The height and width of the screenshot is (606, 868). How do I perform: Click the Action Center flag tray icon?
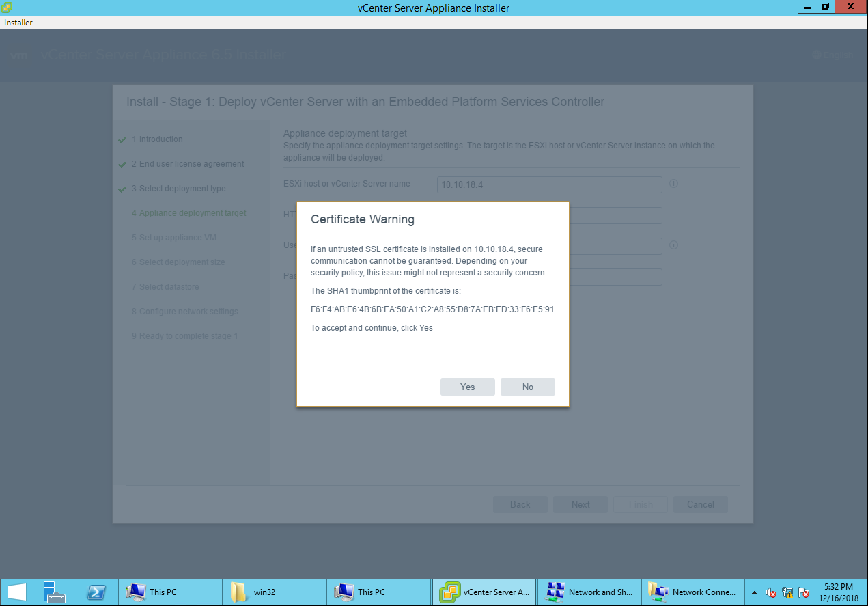[x=804, y=592]
